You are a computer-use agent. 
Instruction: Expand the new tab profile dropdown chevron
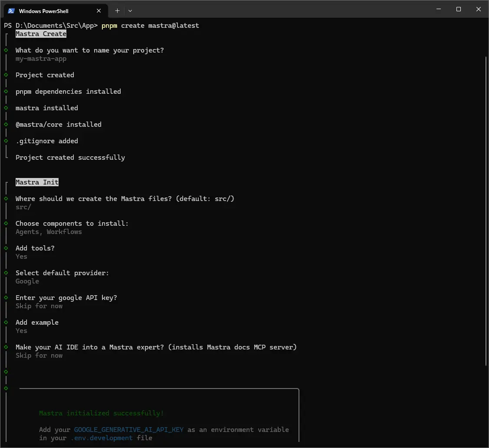coord(130,11)
